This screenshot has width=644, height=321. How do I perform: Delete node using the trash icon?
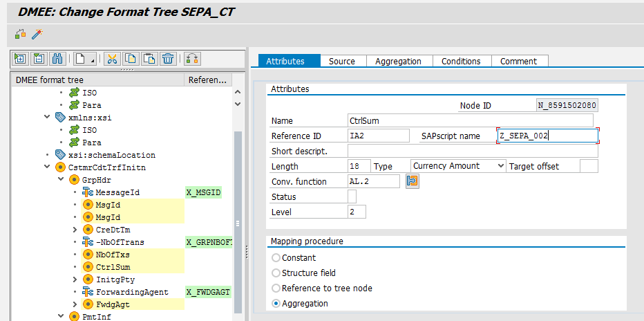167,59
